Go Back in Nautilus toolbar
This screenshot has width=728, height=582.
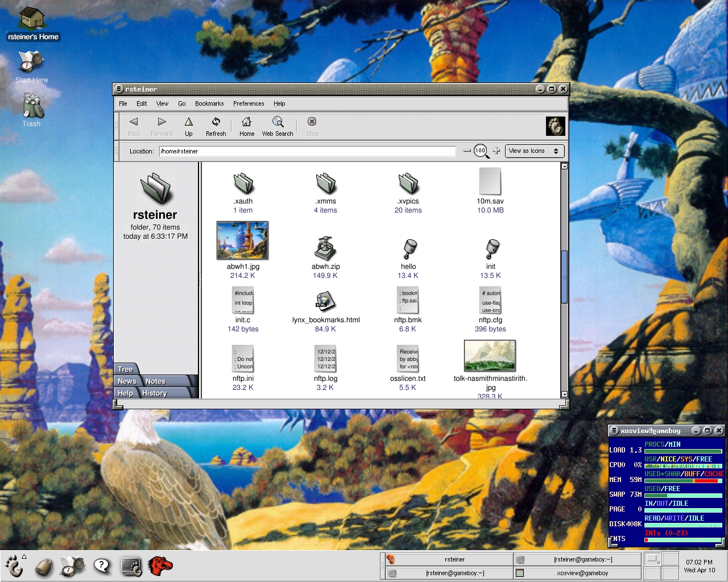(x=134, y=126)
